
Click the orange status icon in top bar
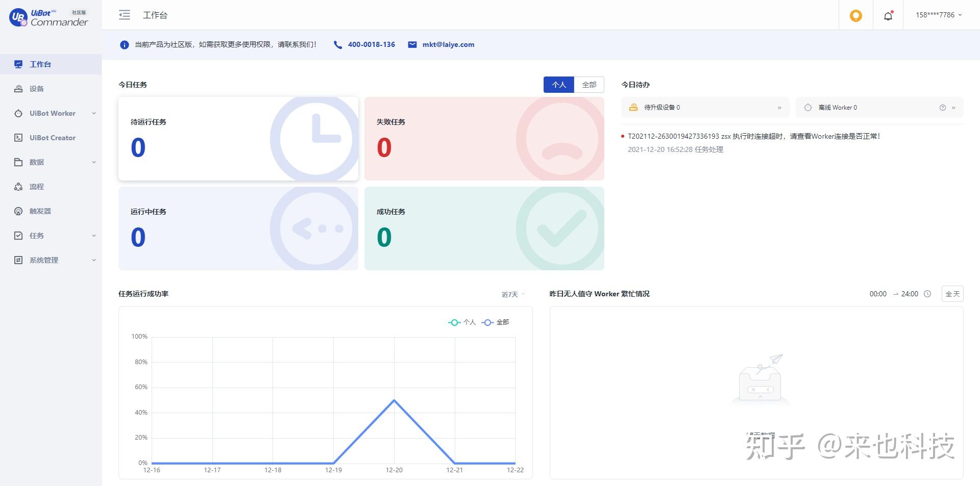click(x=855, y=15)
